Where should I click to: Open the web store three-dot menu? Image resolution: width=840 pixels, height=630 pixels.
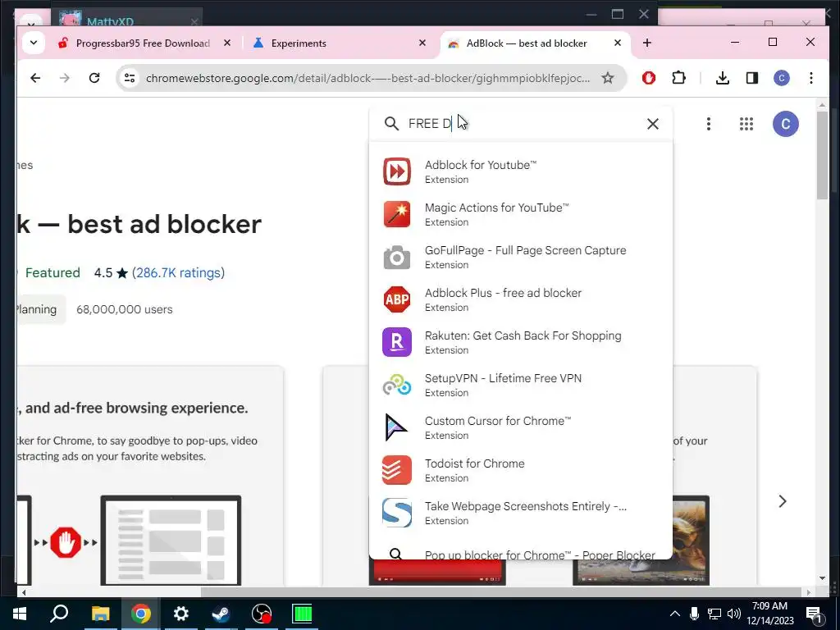pos(708,124)
